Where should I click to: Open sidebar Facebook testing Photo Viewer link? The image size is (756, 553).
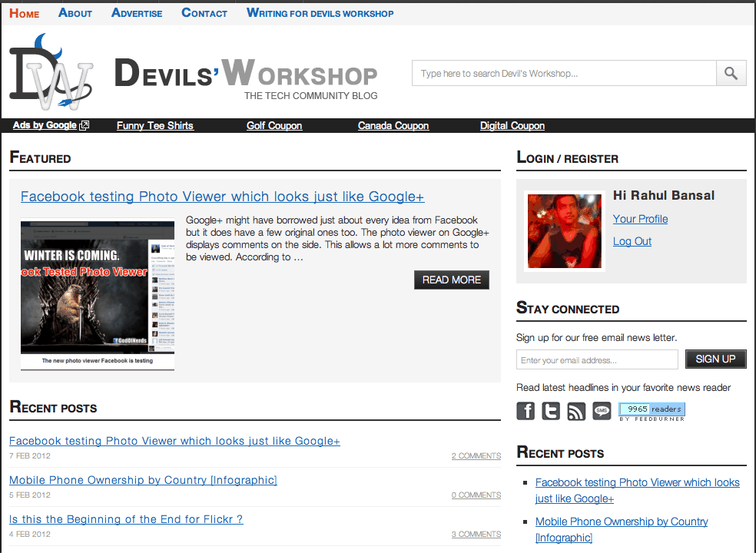click(638, 490)
